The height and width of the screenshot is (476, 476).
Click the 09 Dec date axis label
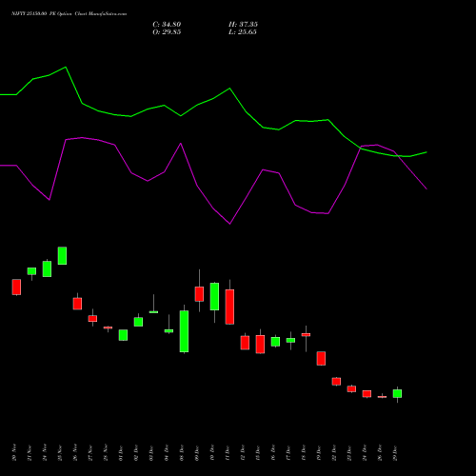pos(197,452)
